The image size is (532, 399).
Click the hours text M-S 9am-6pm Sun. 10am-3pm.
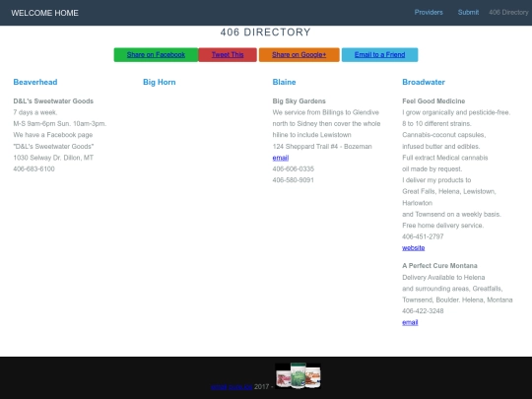60,124
